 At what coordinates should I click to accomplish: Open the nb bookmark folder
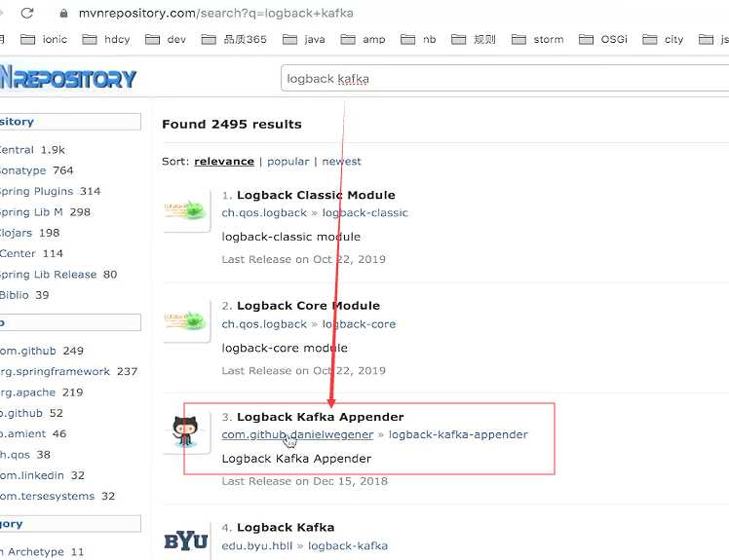tap(418, 40)
